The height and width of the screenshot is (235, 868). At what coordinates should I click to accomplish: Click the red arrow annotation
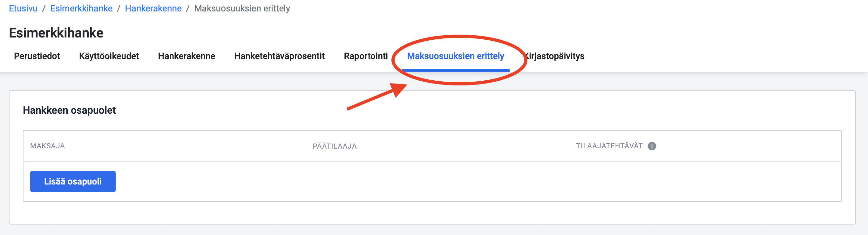(x=377, y=97)
